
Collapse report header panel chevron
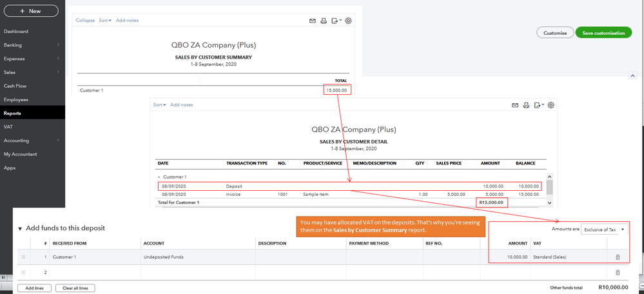[632, 75]
